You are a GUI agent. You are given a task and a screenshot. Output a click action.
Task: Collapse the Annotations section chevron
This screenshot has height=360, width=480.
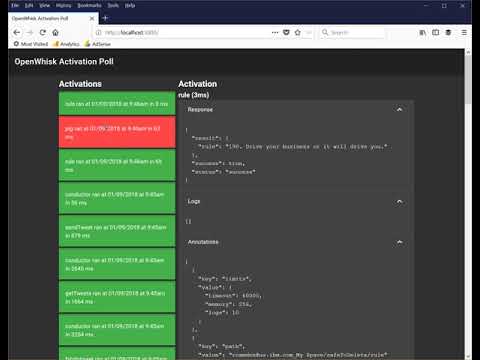tap(399, 242)
